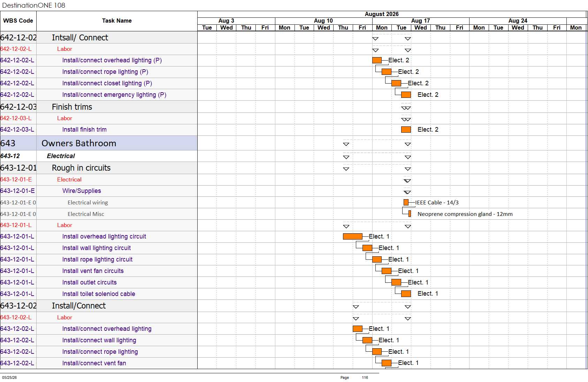Select the Aug 17 week header
The height and width of the screenshot is (382, 588).
(421, 21)
